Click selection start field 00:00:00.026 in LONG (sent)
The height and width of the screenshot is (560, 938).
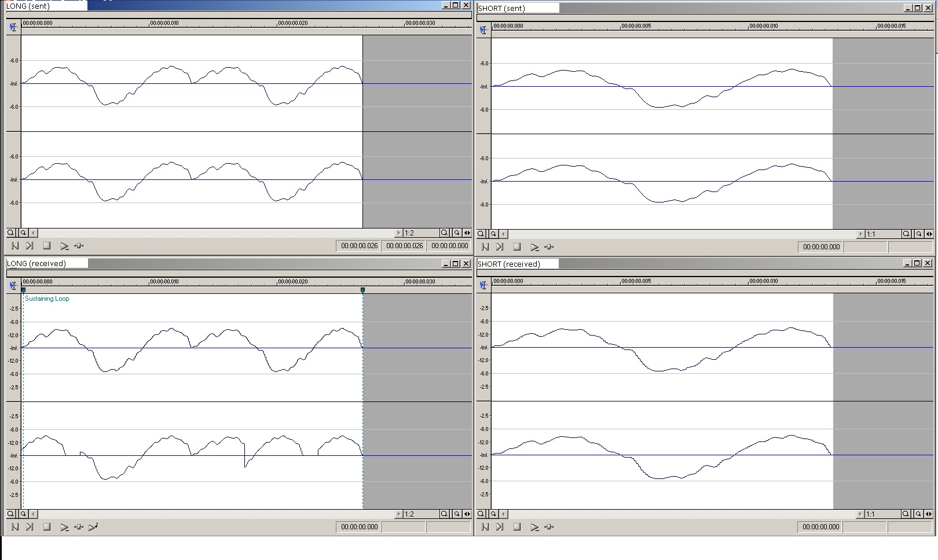(x=360, y=246)
